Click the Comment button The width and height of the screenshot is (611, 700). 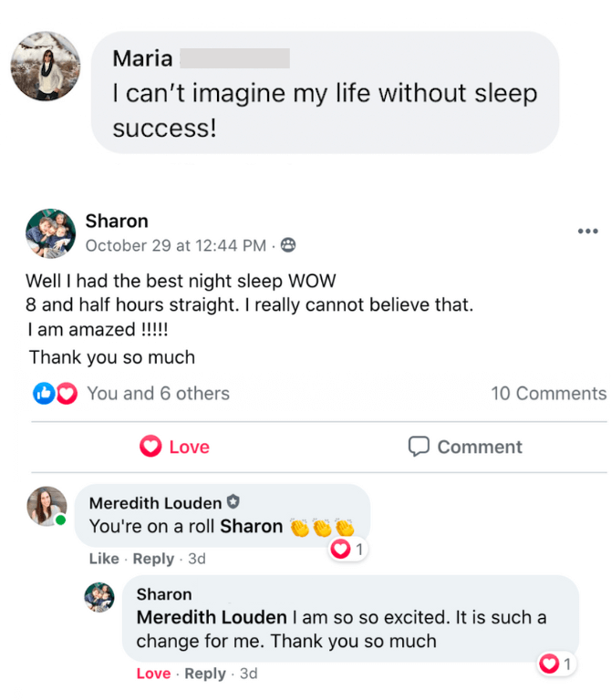[465, 447]
